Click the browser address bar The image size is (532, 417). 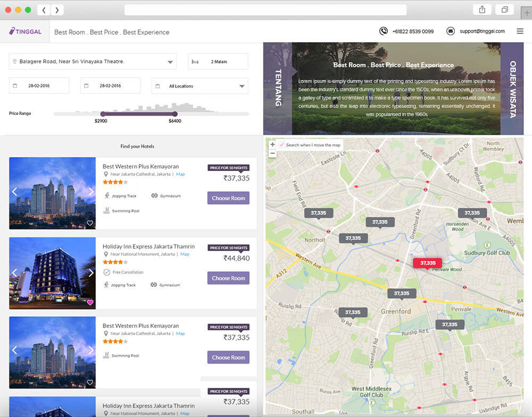tap(265, 10)
